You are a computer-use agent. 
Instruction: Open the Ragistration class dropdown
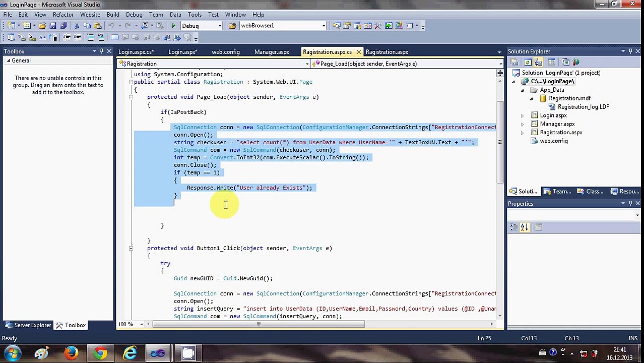[x=307, y=64]
